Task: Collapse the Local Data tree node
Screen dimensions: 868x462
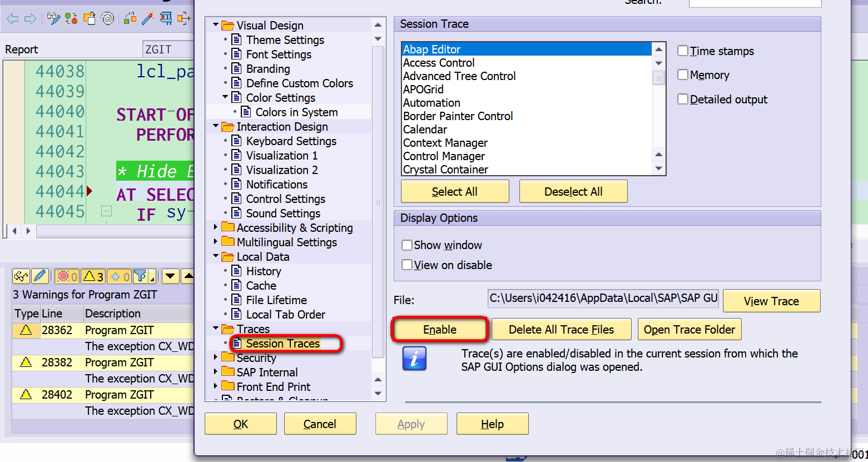Action: point(216,256)
